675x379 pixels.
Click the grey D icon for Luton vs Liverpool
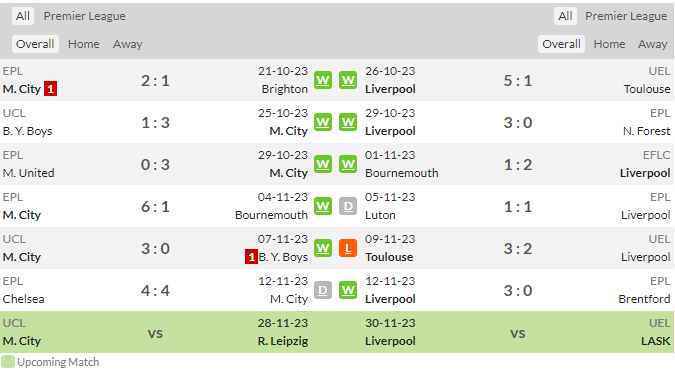(x=348, y=206)
